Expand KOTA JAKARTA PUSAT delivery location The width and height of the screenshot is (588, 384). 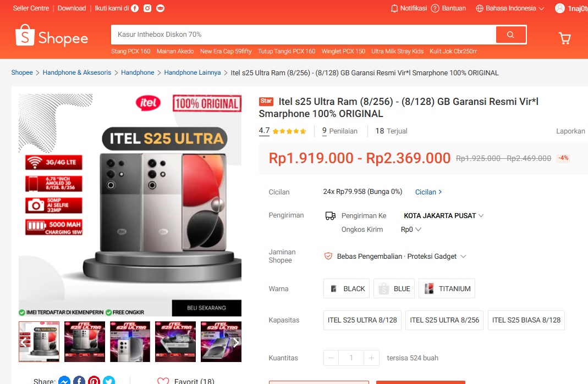(444, 215)
